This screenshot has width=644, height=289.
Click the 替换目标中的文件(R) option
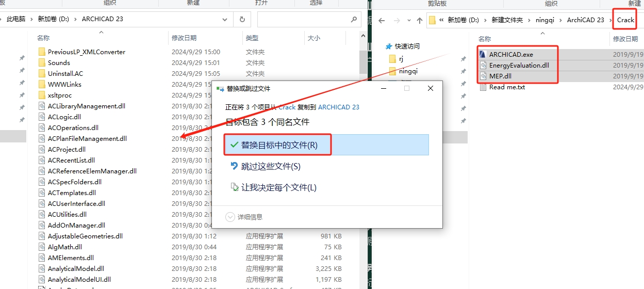[x=278, y=145]
